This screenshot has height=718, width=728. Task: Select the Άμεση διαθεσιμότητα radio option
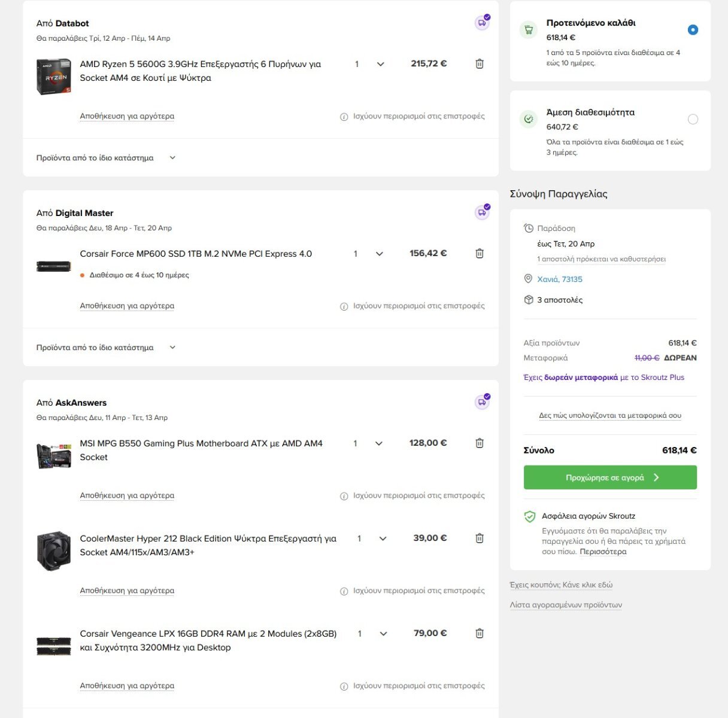pyautogui.click(x=693, y=119)
